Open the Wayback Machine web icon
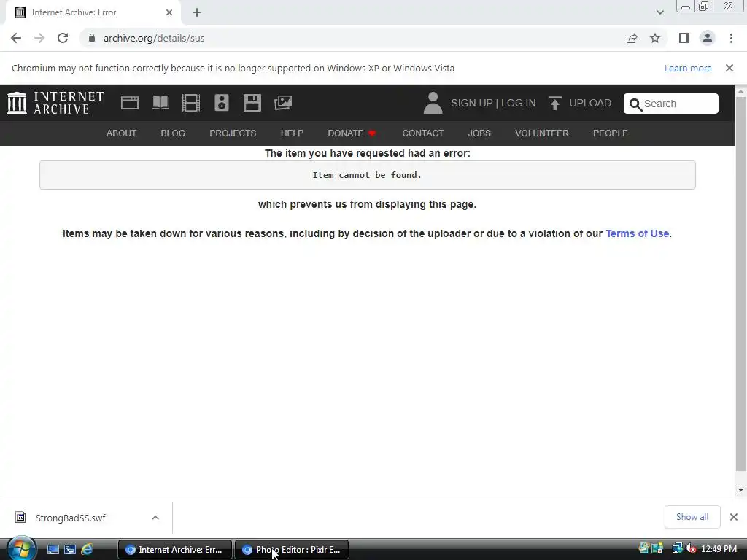This screenshot has width=747, height=560. [130, 103]
